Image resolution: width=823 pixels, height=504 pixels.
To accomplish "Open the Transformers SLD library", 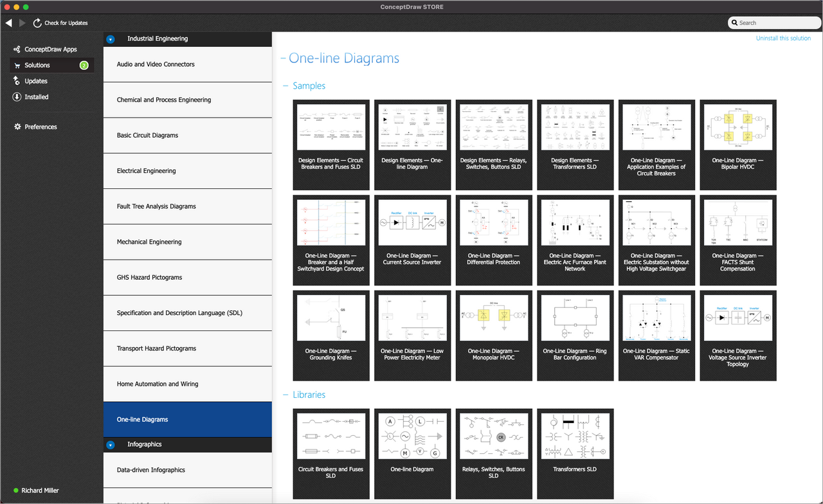I will (x=575, y=454).
